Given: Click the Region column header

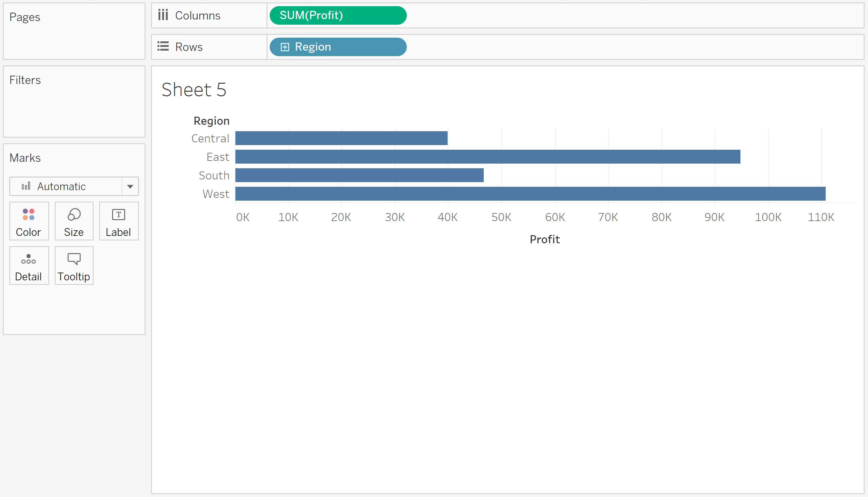Looking at the screenshot, I should coord(211,121).
